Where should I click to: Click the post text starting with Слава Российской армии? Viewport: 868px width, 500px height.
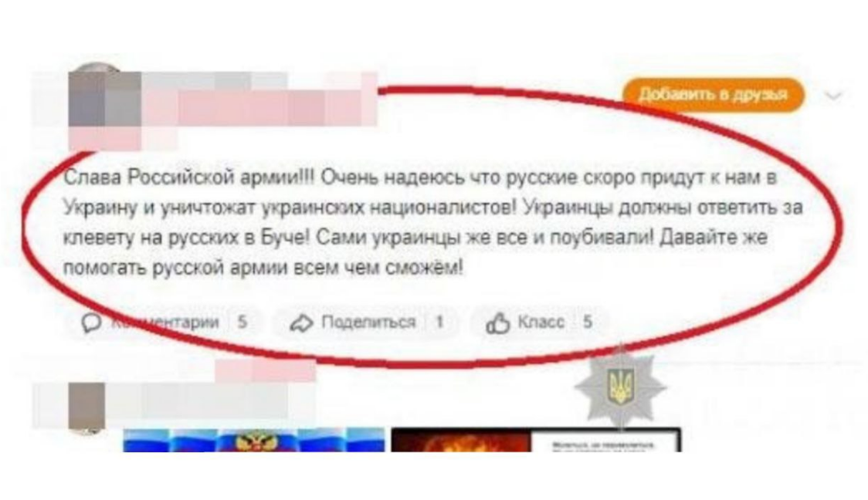(x=433, y=223)
